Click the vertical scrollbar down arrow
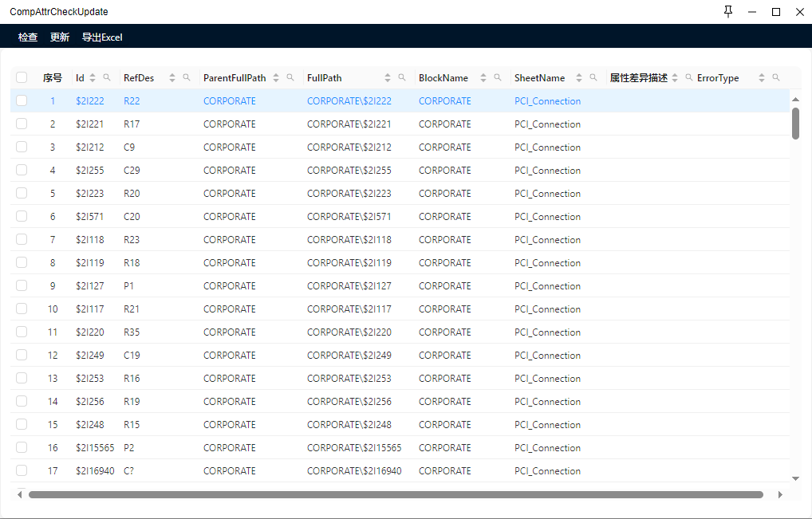The width and height of the screenshot is (812, 519). click(x=795, y=478)
